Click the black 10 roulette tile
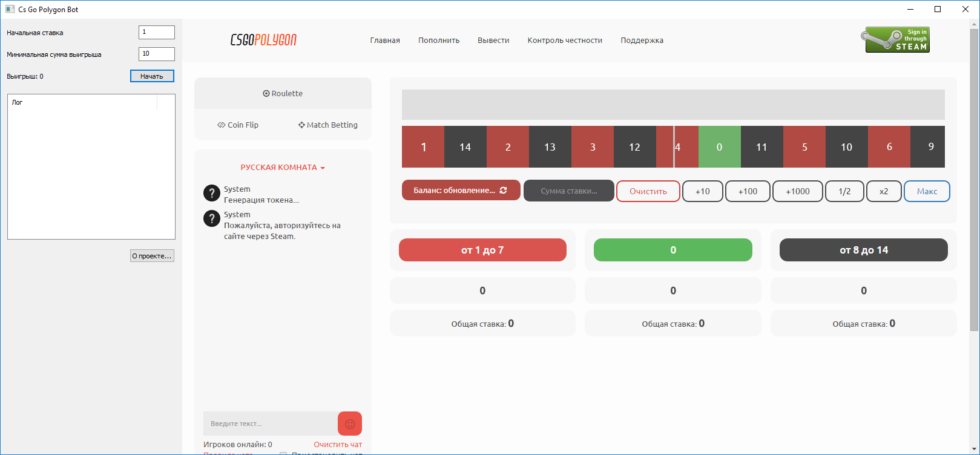The image size is (980, 455). pyautogui.click(x=847, y=146)
